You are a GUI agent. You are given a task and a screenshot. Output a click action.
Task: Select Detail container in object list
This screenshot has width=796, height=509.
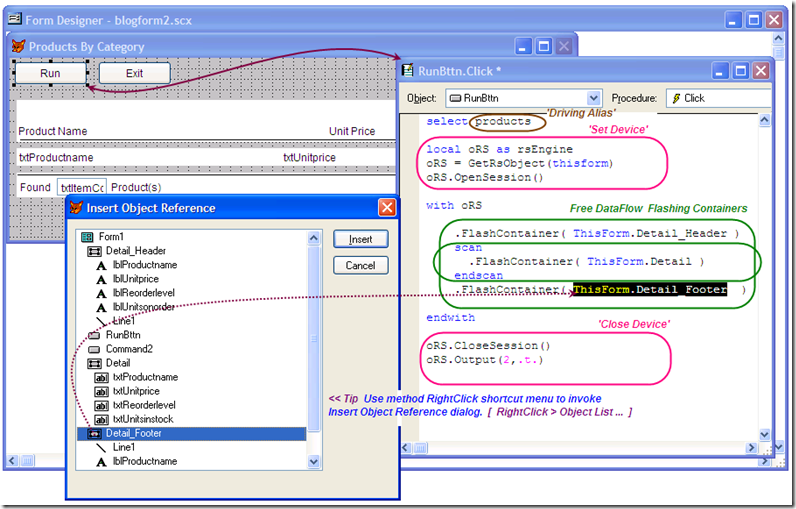tap(118, 363)
